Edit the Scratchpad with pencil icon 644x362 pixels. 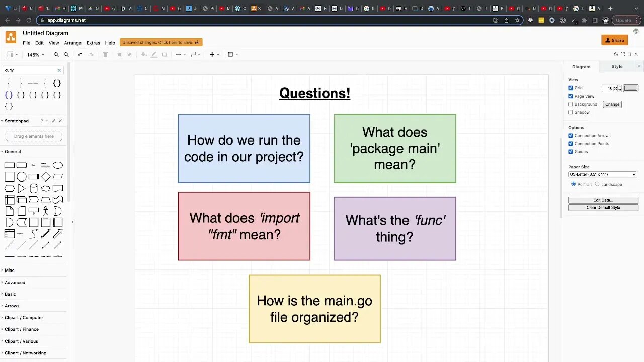(x=54, y=121)
